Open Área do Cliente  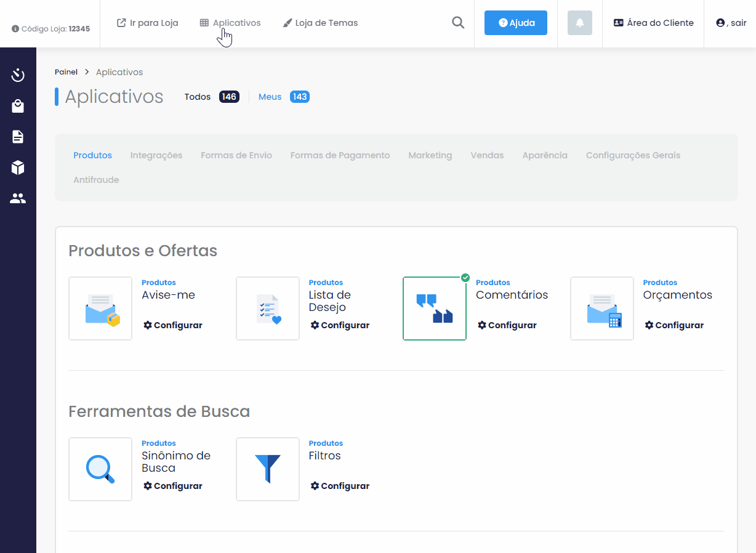coord(654,23)
